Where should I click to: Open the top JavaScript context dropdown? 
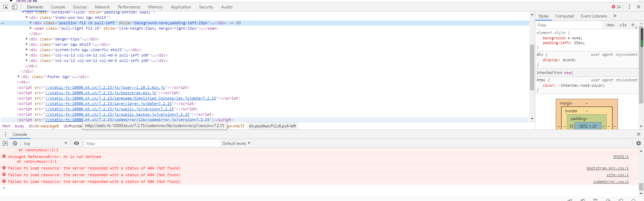pos(46,144)
